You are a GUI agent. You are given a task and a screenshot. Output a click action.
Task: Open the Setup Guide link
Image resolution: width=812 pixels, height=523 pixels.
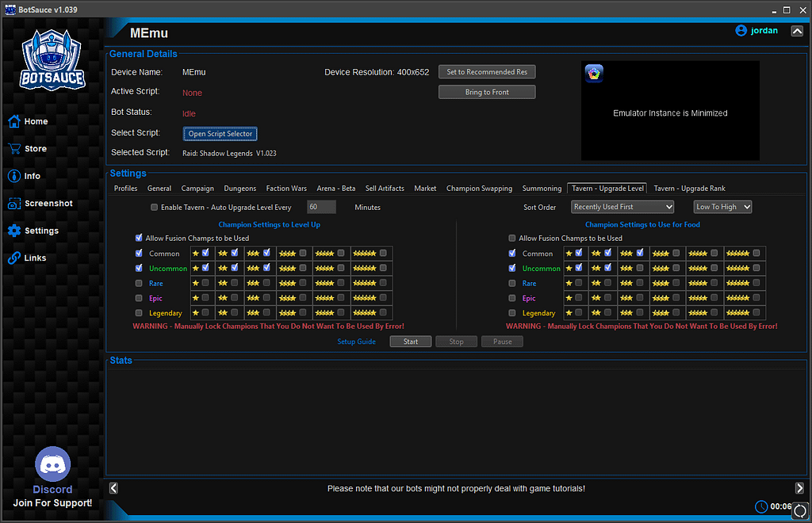pos(356,341)
